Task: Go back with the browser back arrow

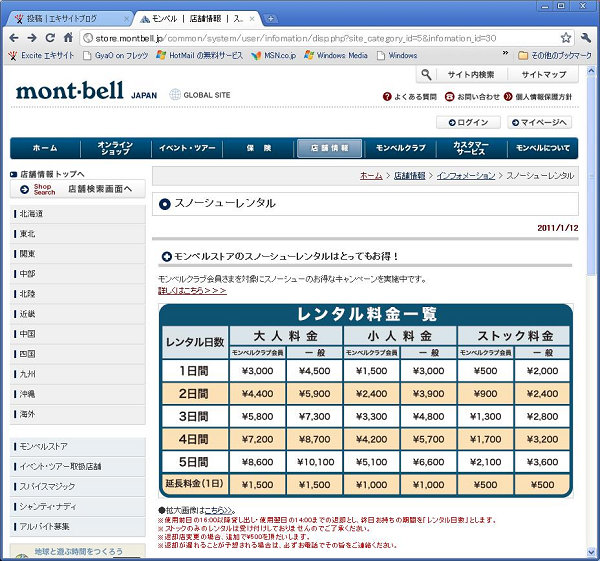Action: coord(14,38)
